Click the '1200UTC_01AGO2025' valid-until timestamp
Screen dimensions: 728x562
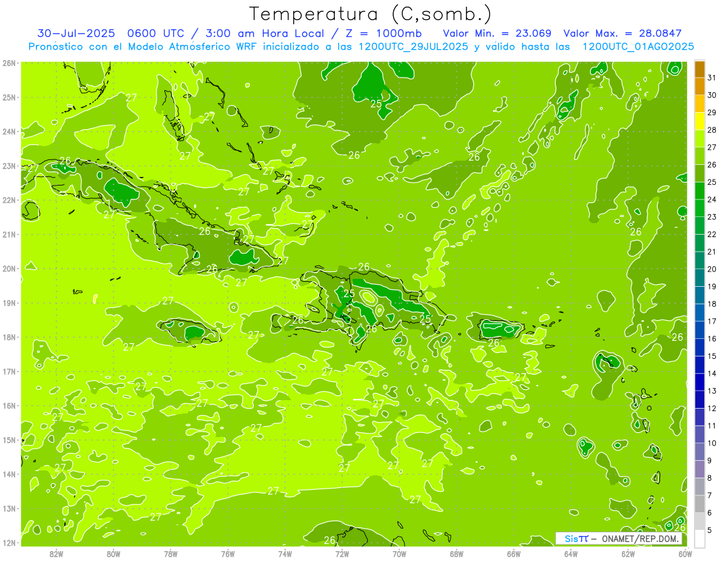pyautogui.click(x=638, y=47)
